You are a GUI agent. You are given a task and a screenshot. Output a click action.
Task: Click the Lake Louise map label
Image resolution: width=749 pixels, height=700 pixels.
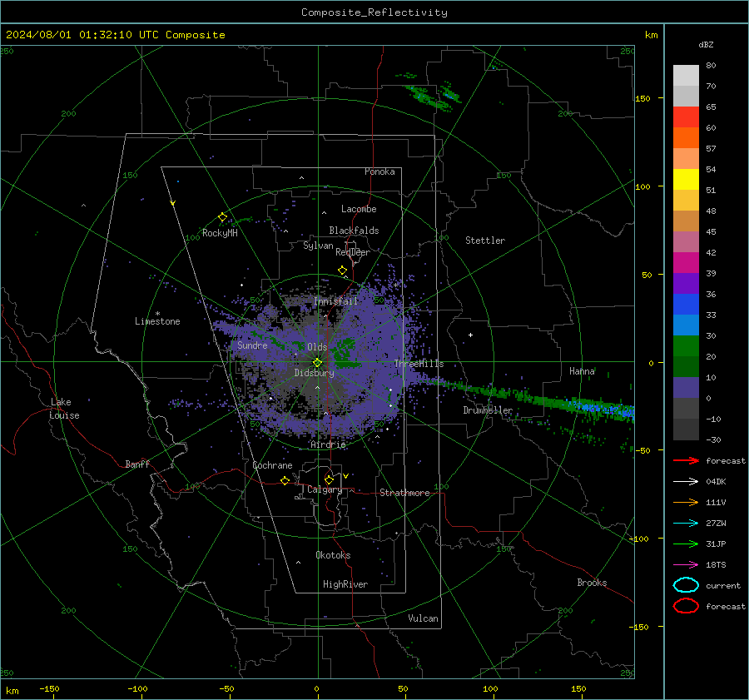click(64, 409)
